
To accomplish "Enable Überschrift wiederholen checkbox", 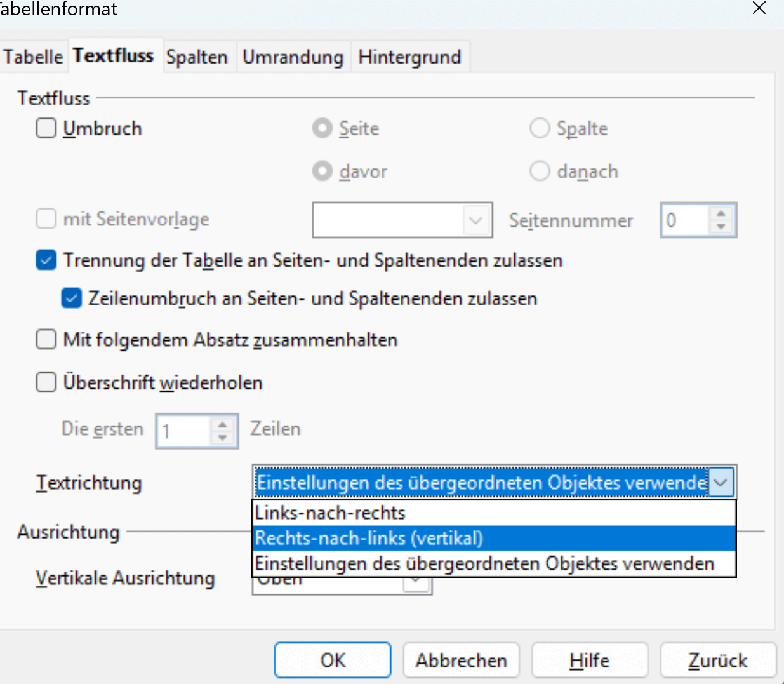I will pos(46,382).
